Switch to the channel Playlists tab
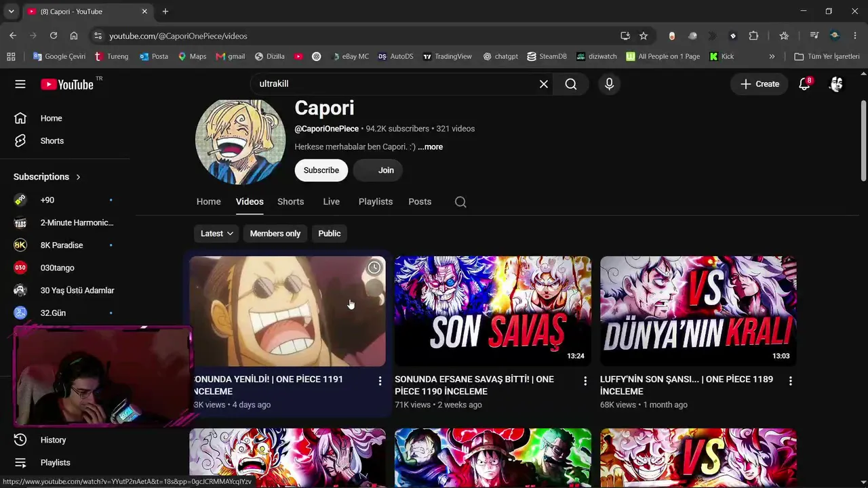Image resolution: width=868 pixels, height=488 pixels. [376, 202]
